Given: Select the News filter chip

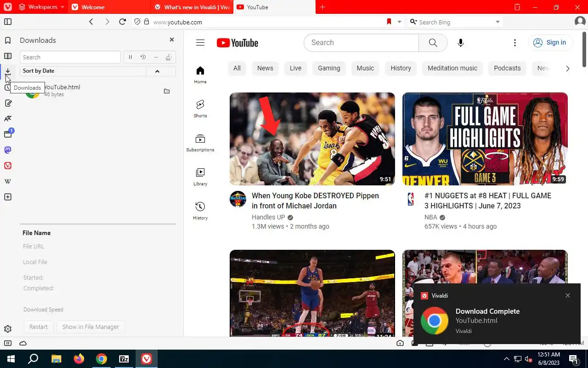Looking at the screenshot, I should [265, 68].
